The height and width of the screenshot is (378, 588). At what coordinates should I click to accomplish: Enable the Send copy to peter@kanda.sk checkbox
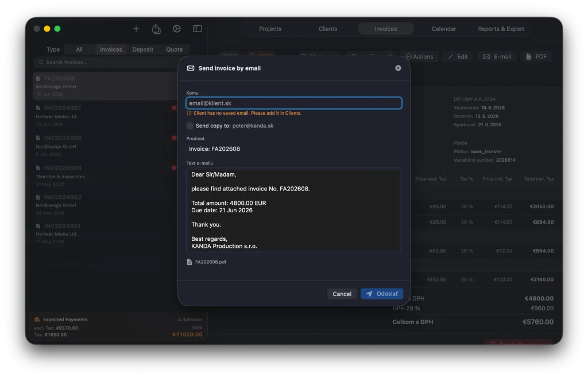[190, 126]
